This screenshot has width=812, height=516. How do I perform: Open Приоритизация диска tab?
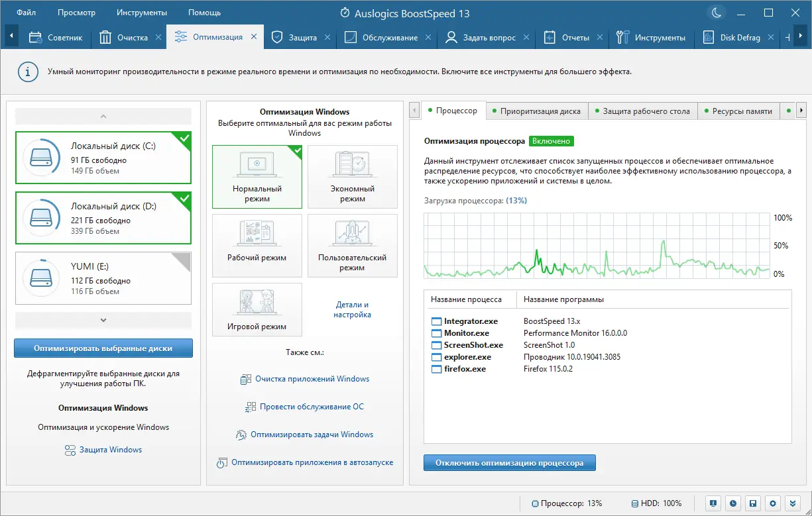tap(536, 111)
